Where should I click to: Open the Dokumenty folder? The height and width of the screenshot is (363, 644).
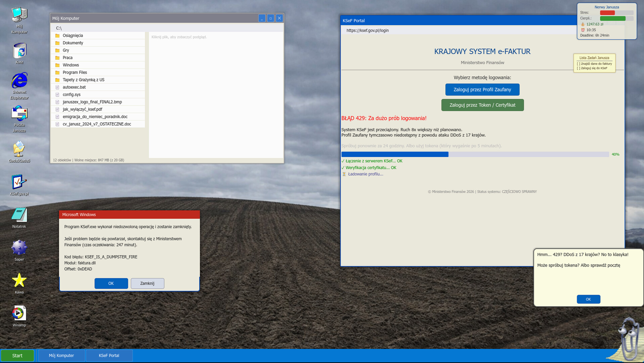tap(73, 43)
